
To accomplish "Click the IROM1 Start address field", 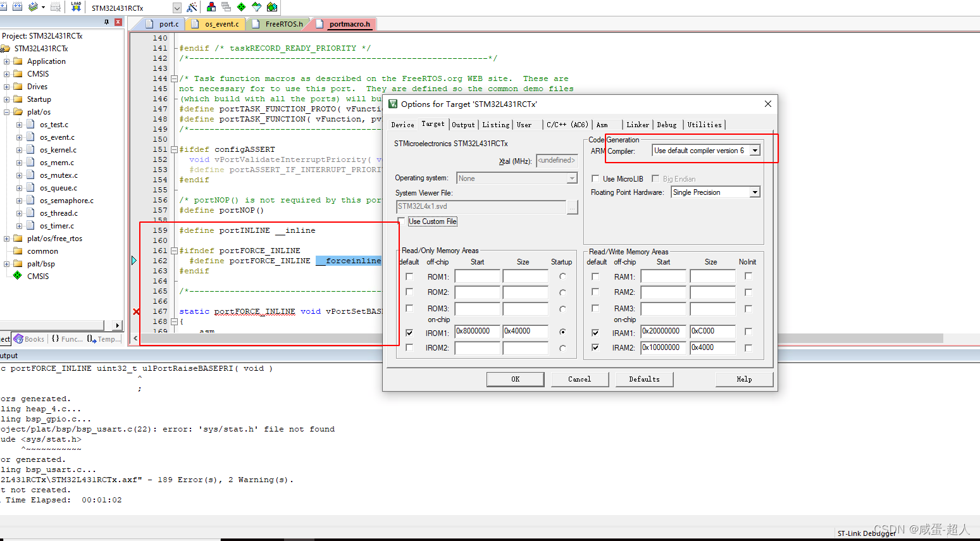I will coord(478,332).
